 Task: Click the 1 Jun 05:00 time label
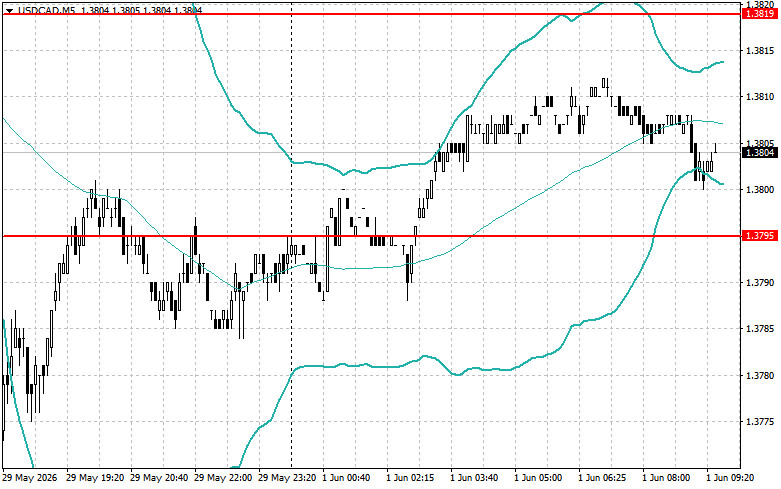(x=538, y=478)
